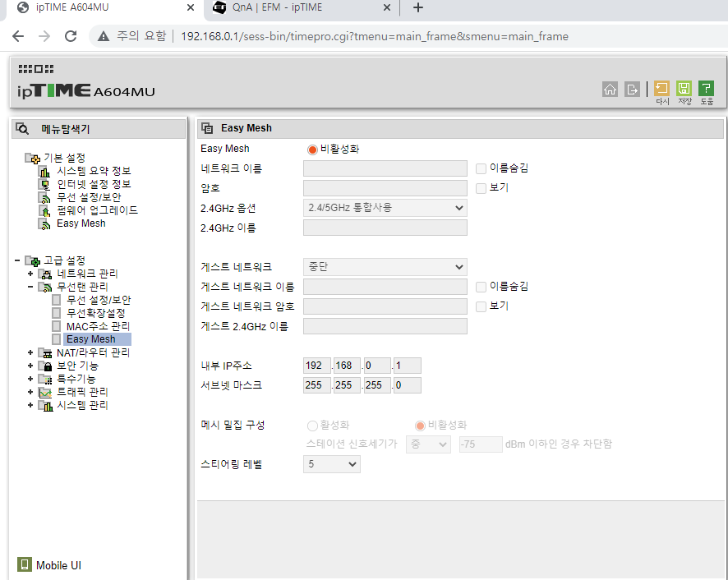Check 이름숨김 for 네트워크 이름

pyautogui.click(x=481, y=168)
